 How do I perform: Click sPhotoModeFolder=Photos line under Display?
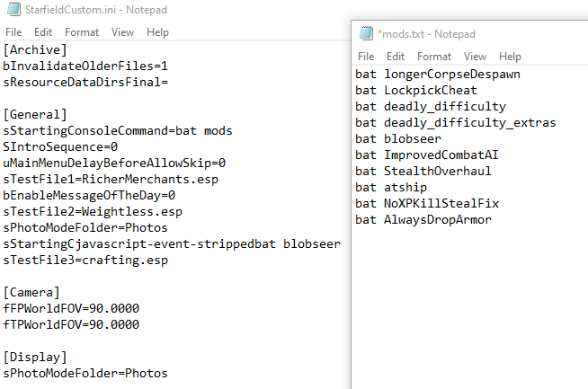point(85,373)
